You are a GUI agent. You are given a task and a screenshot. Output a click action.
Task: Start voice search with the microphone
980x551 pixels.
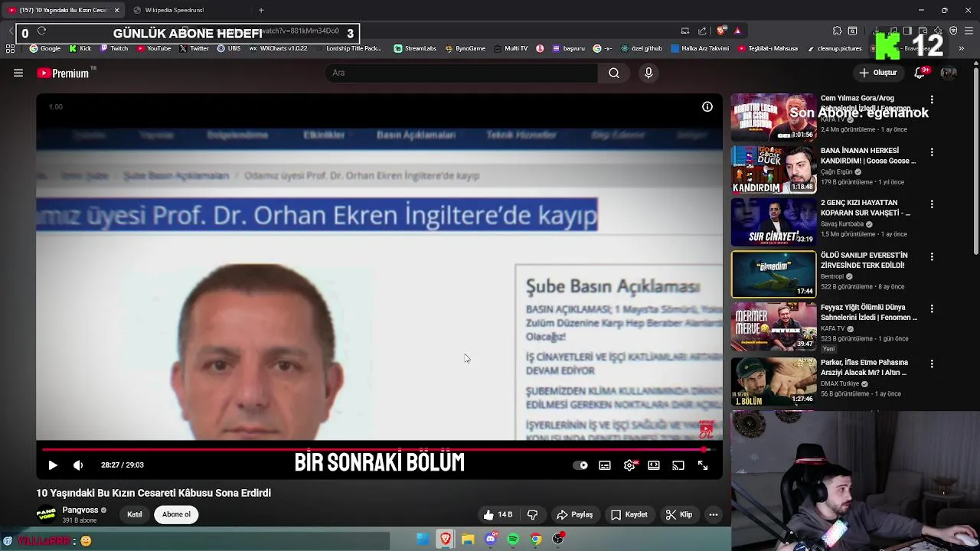pos(648,73)
